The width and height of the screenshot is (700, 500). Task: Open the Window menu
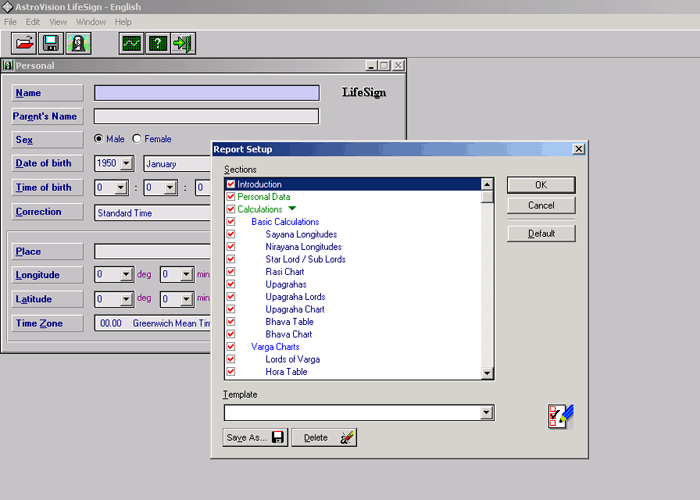91,22
